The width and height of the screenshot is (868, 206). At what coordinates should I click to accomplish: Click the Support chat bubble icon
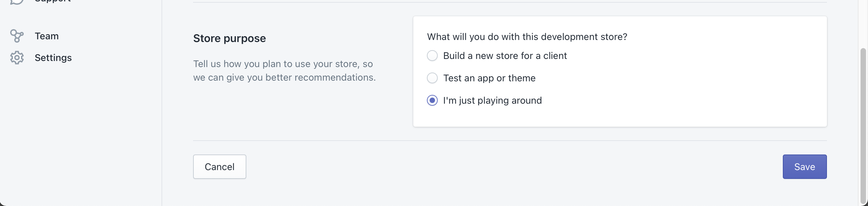[x=17, y=2]
